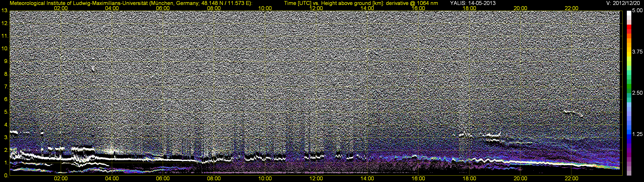This screenshot has width=644, height=182.
Task: Click the colorbar value 2.50
Action: click(637, 93)
